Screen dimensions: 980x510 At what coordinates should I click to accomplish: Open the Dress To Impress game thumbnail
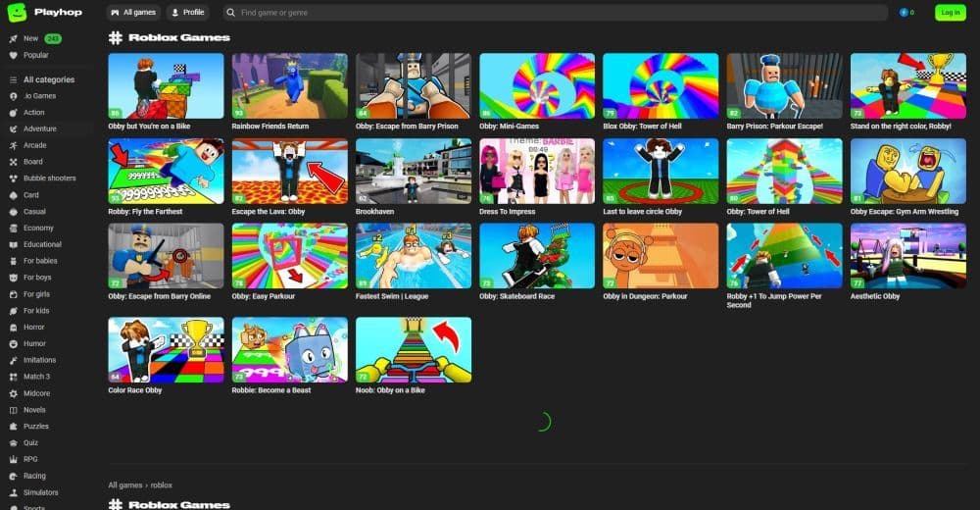tap(537, 171)
